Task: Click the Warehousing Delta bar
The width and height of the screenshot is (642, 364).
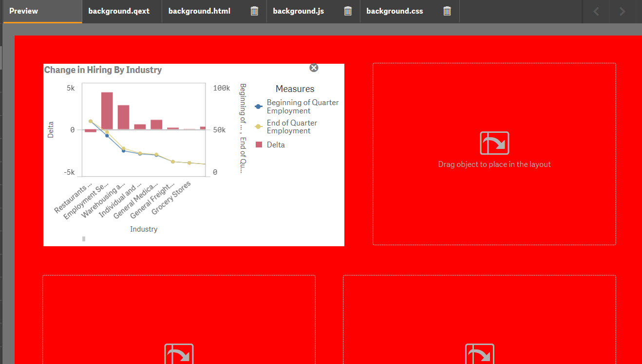Action: coord(124,117)
